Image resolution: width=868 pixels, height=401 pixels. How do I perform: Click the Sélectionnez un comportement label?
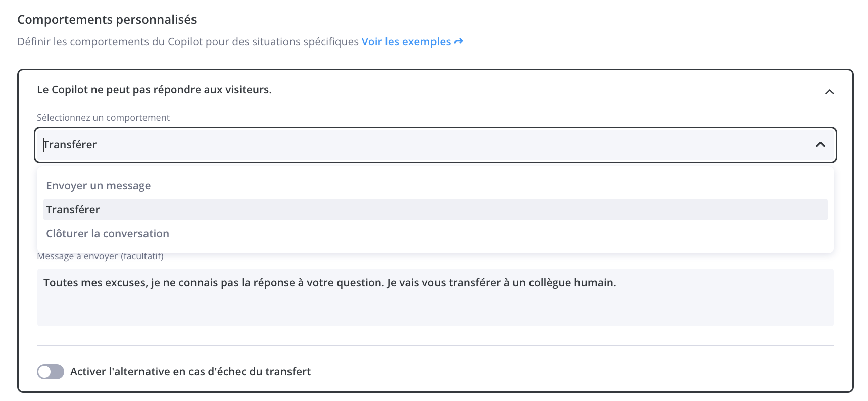[x=103, y=118]
